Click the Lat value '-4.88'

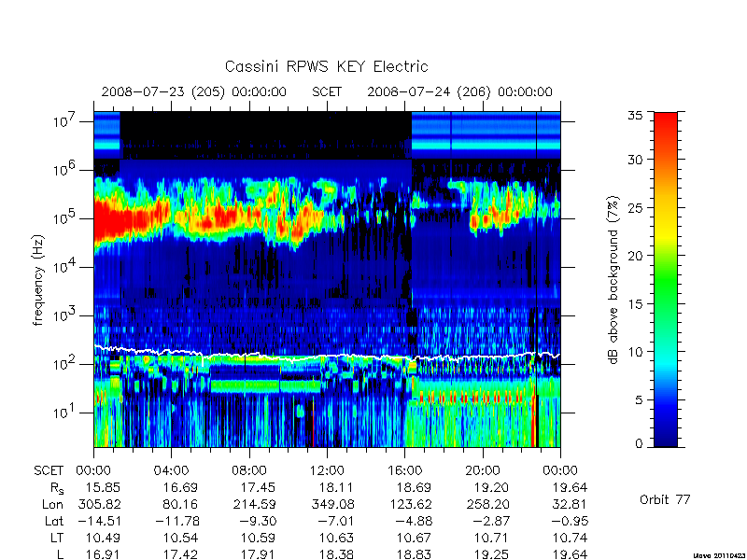[x=414, y=522]
